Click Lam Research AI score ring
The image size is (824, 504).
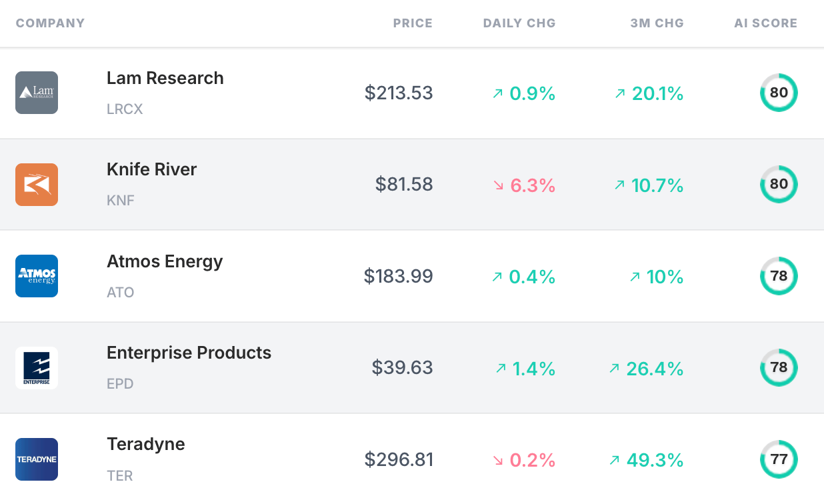779,93
